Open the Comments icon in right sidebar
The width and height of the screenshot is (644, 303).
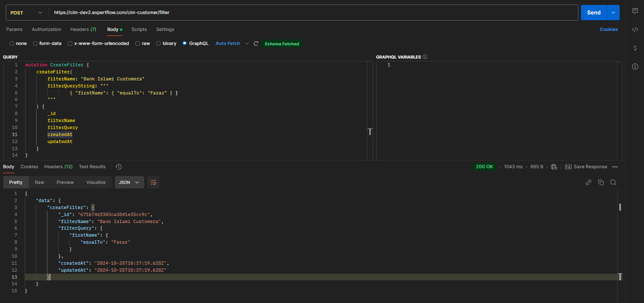[635, 11]
